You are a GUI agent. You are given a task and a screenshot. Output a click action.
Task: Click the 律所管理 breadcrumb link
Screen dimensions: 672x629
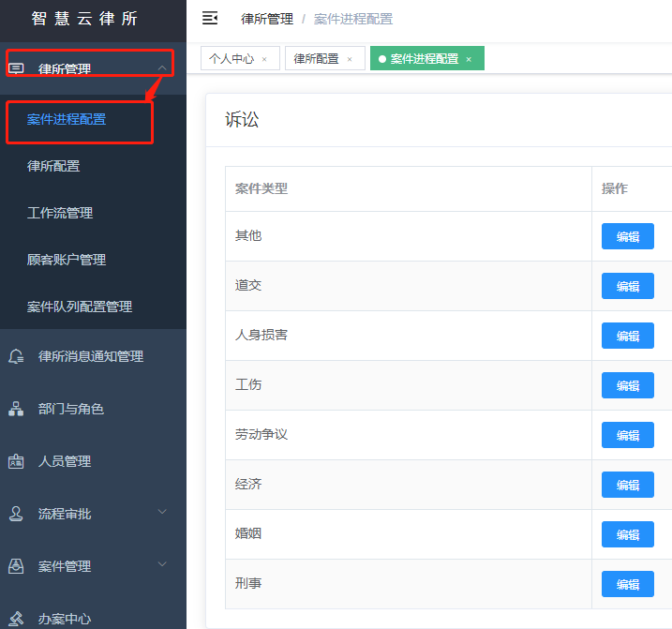267,19
